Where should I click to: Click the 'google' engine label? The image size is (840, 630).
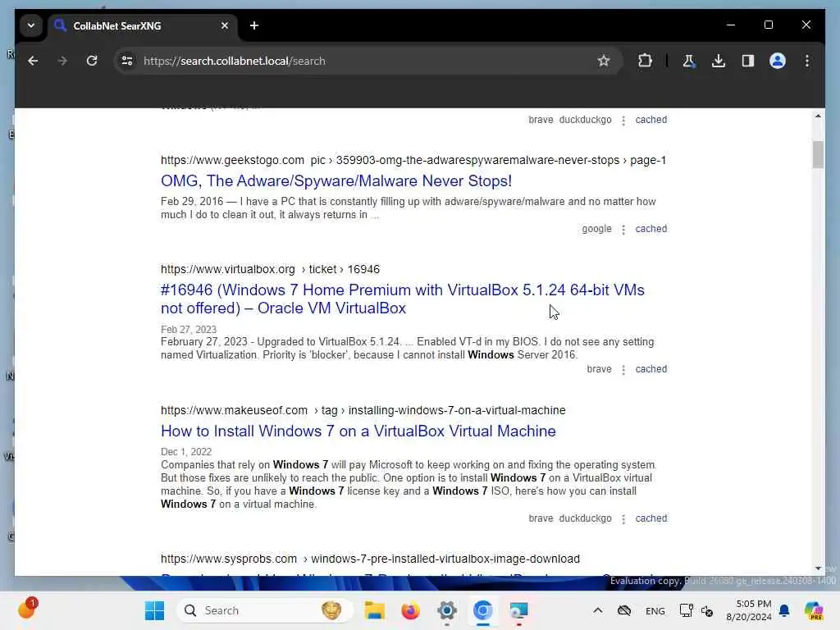596,229
